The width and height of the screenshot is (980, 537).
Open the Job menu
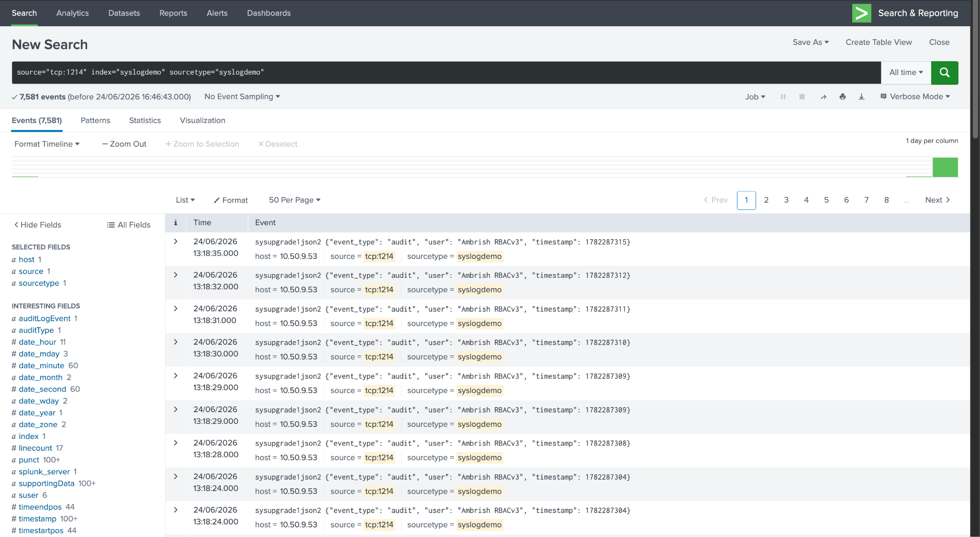(755, 97)
